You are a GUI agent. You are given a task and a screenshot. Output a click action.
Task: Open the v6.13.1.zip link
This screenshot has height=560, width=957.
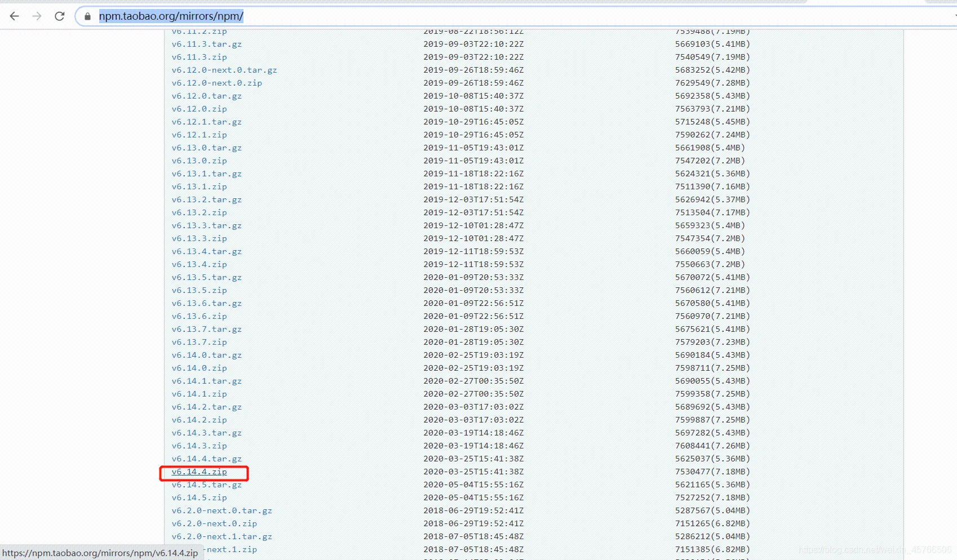point(200,187)
